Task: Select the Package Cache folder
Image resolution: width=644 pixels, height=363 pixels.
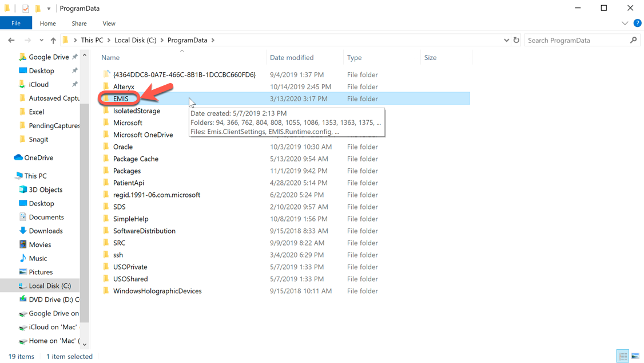Action: click(136, 159)
